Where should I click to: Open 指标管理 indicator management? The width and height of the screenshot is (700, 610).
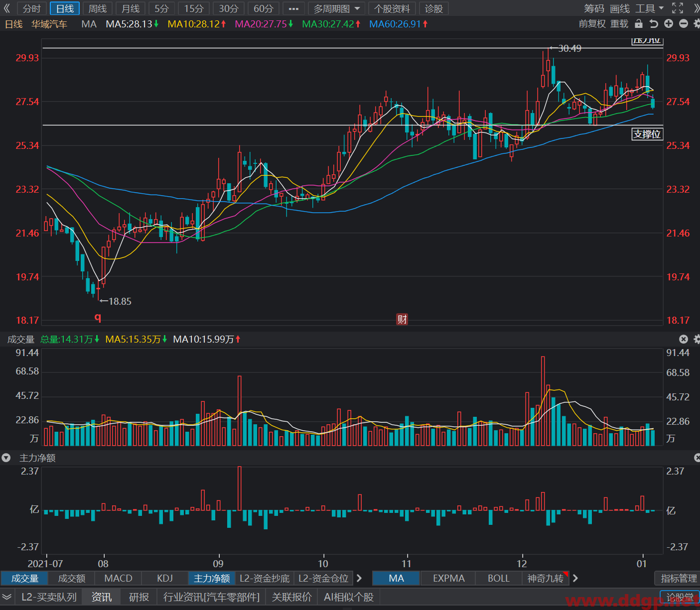[678, 578]
